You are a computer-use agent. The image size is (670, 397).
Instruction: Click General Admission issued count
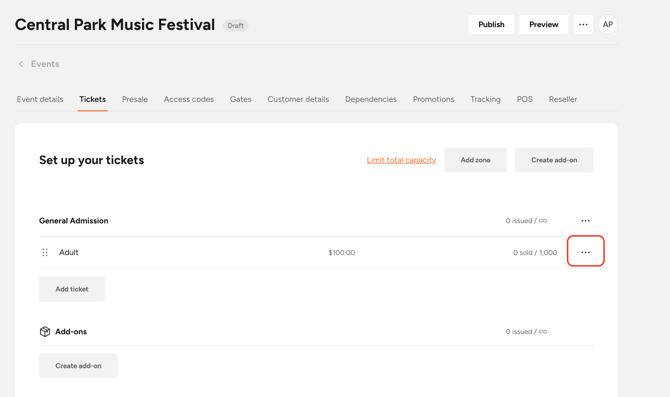(526, 221)
